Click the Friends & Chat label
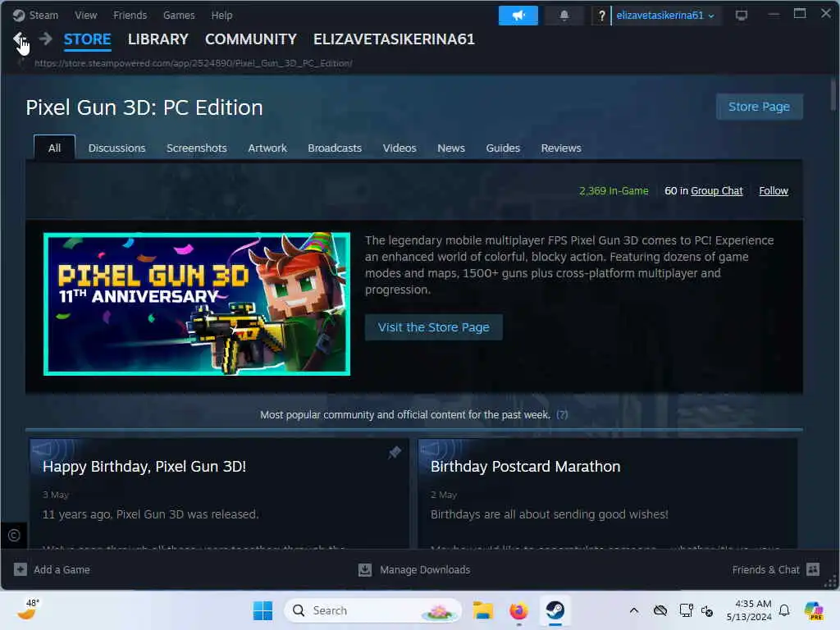This screenshot has width=840, height=630. coord(765,569)
